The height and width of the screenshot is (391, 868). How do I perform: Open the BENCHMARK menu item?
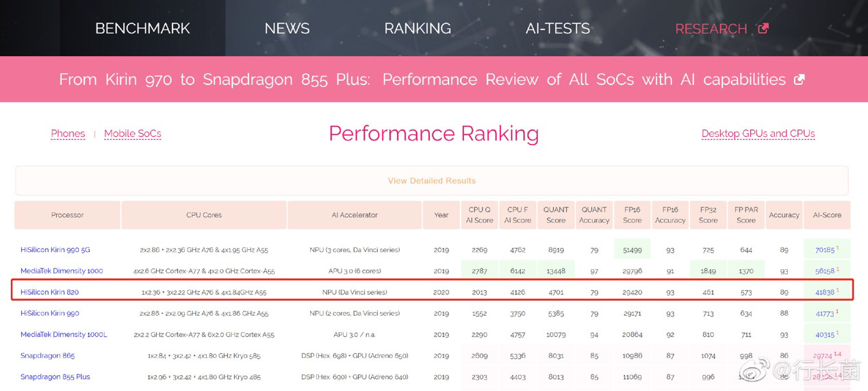pyautogui.click(x=142, y=29)
